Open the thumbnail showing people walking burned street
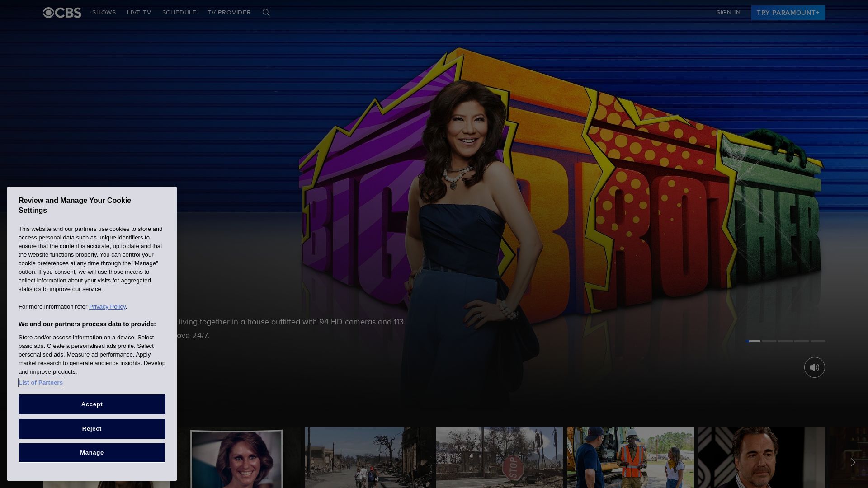This screenshot has width=868, height=488. [x=368, y=457]
